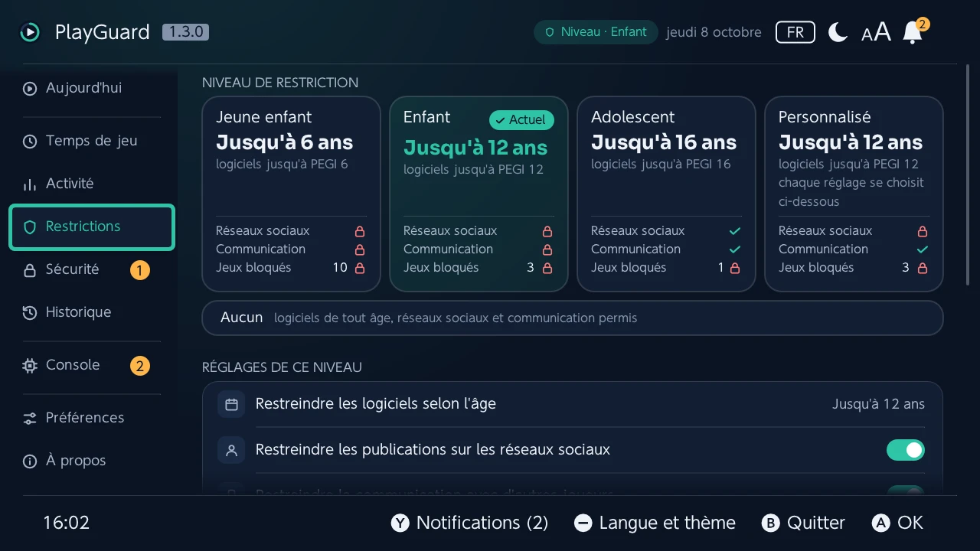Click the 'RÉGLAGES DE CE NIVEAU' heading
The image size is (980, 551).
click(x=282, y=367)
